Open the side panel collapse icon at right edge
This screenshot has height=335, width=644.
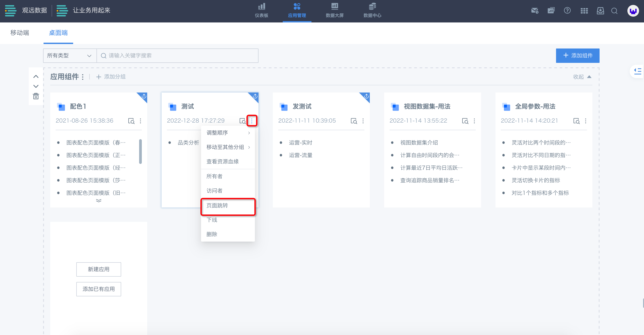click(637, 71)
